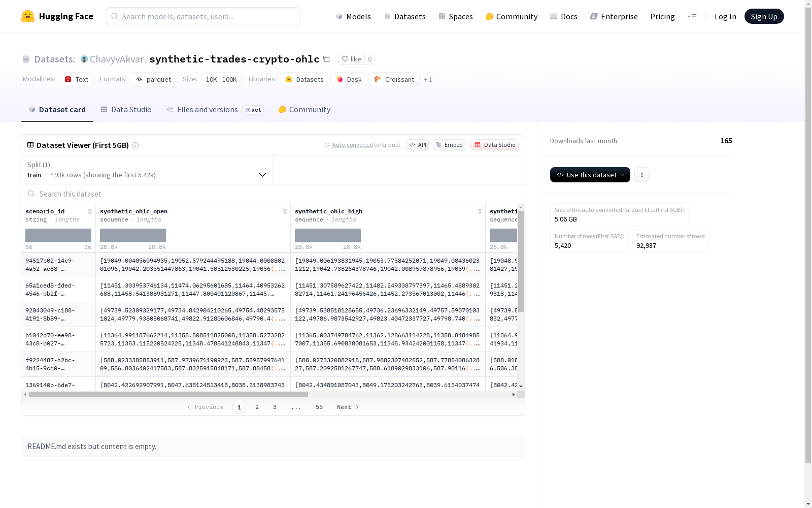Open Spaces in top navigation
Viewport: 812px width, 508px height.
[x=456, y=16]
